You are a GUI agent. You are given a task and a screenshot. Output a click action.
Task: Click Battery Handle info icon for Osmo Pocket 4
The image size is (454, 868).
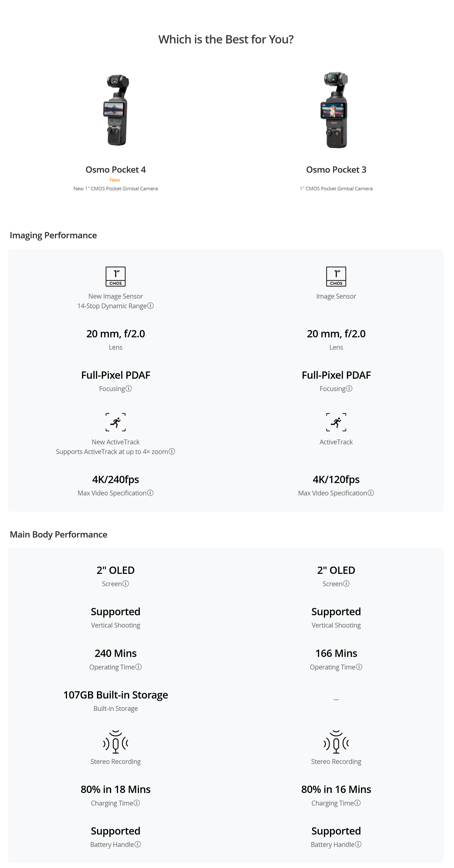138,844
